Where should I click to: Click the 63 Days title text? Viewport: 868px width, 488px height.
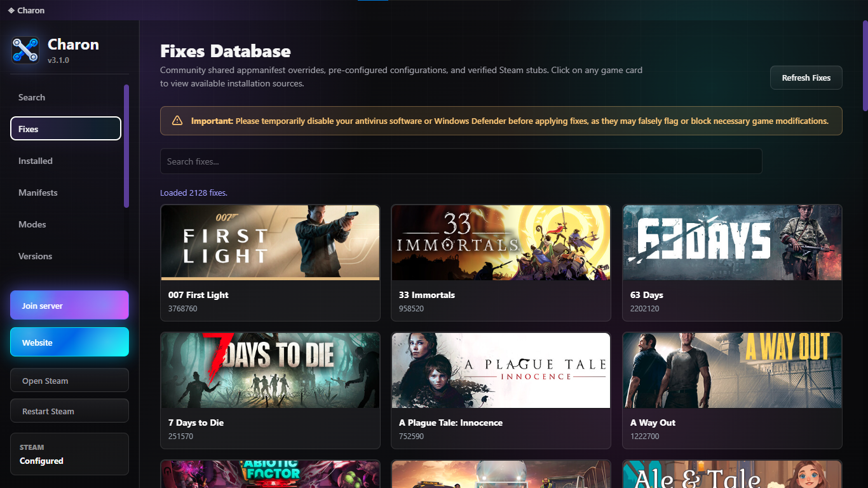pyautogui.click(x=646, y=295)
